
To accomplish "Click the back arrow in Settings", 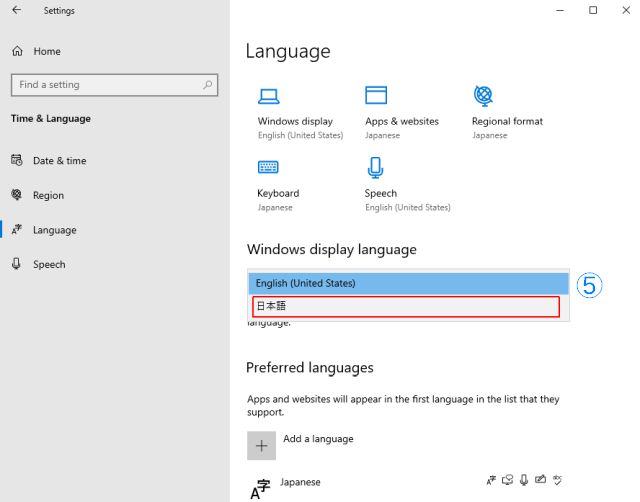I will click(x=16, y=10).
